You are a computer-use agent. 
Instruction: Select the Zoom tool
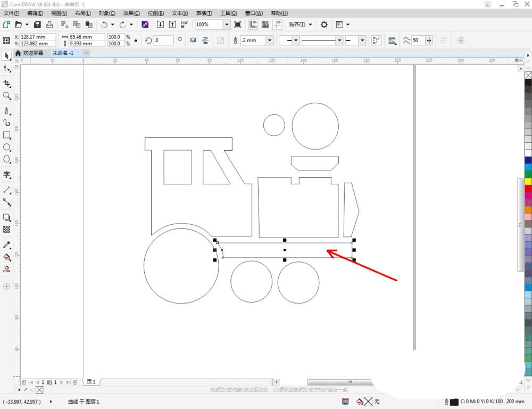coord(7,96)
